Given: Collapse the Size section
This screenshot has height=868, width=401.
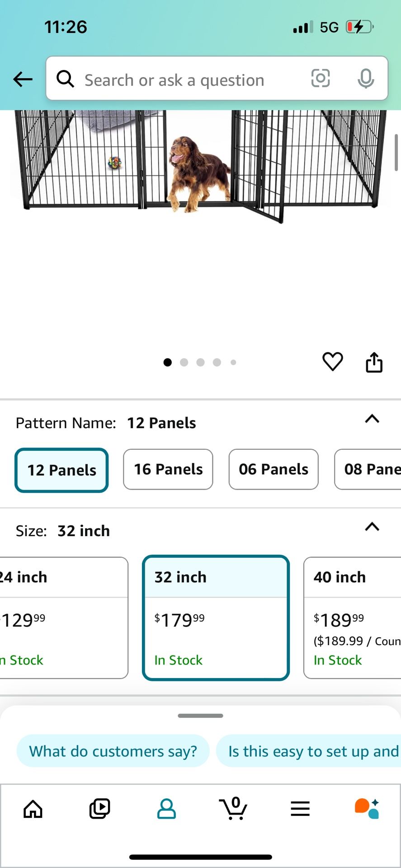Looking at the screenshot, I should pyautogui.click(x=372, y=527).
